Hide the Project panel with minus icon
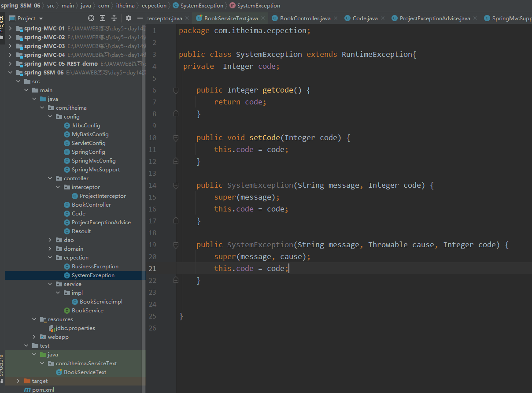The height and width of the screenshot is (393, 532). tap(140, 19)
